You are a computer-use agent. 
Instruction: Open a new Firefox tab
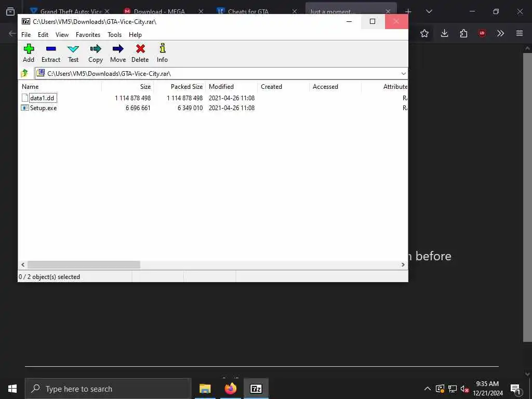point(408,11)
